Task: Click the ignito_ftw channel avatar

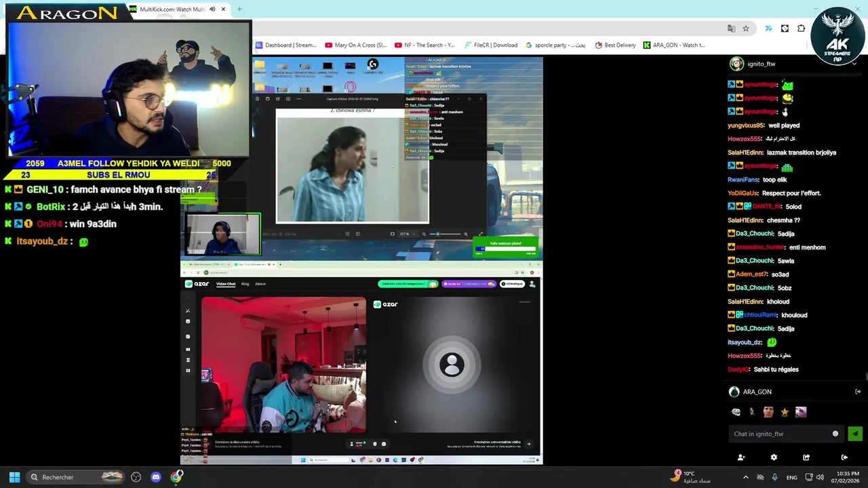Action: [736, 64]
